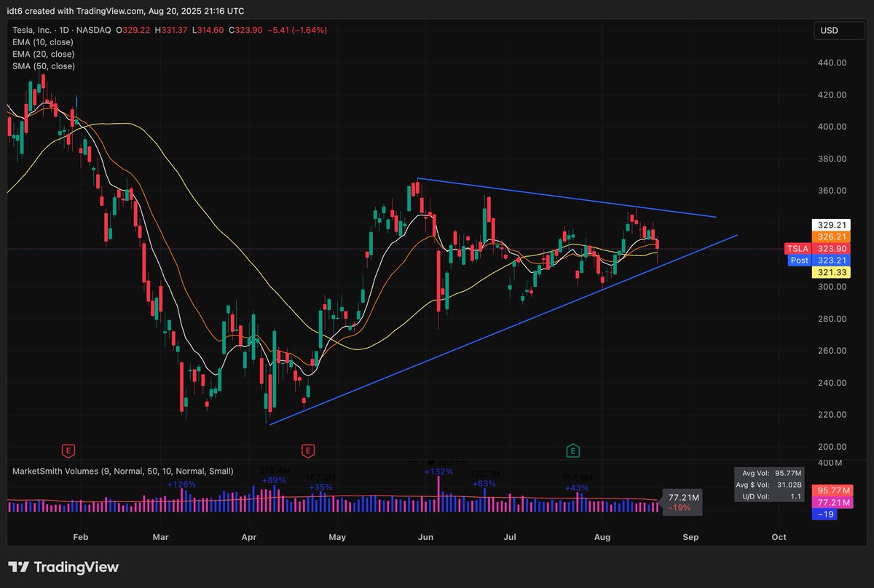This screenshot has height=588, width=874.
Task: Click the Sep label on time axis
Action: (x=690, y=537)
